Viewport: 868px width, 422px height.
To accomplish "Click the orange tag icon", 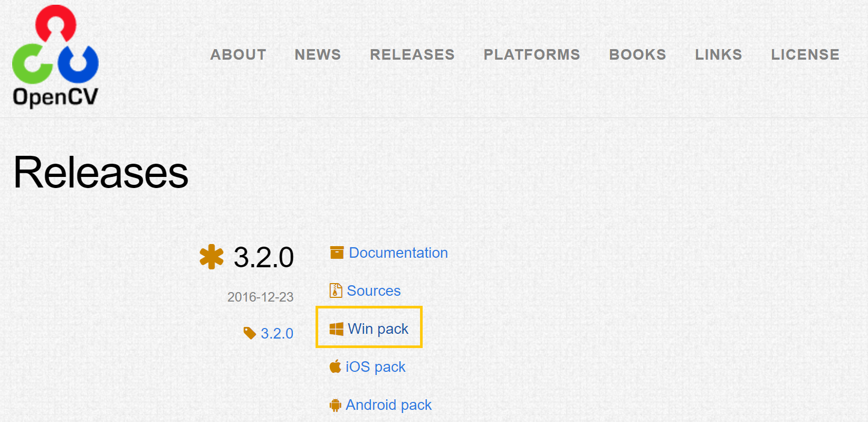I will 250,333.
